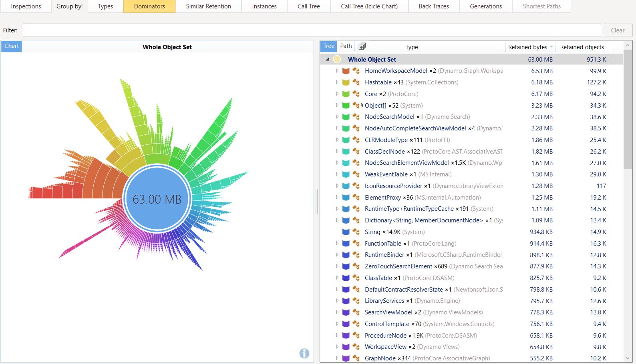Click the HomeWorkspaceModel dominator icon
This screenshot has width=636, height=364.
tap(356, 71)
